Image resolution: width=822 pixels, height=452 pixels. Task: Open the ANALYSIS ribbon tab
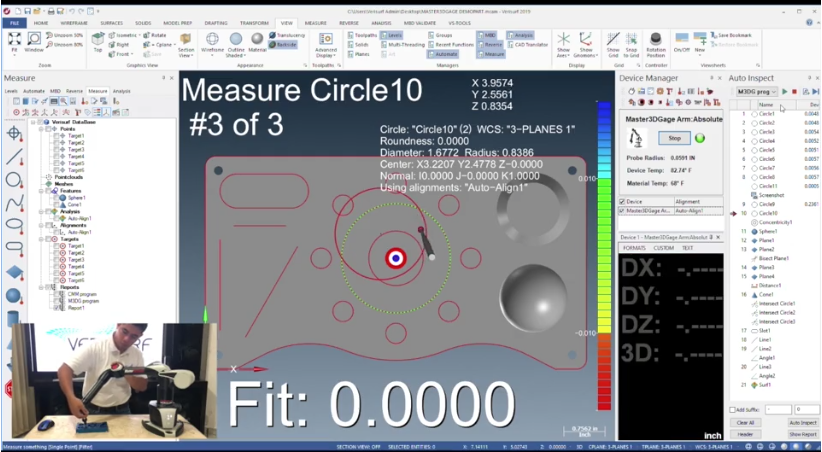tap(382, 23)
